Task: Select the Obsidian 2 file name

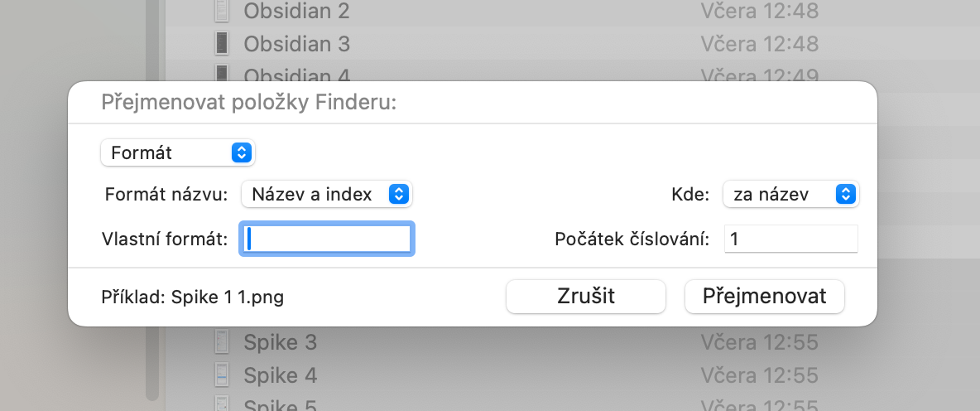Action: [296, 11]
